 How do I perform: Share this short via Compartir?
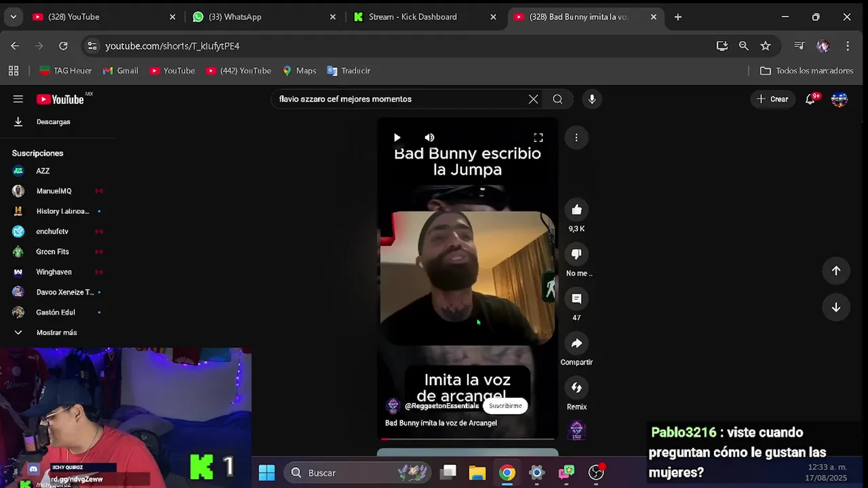click(x=576, y=343)
